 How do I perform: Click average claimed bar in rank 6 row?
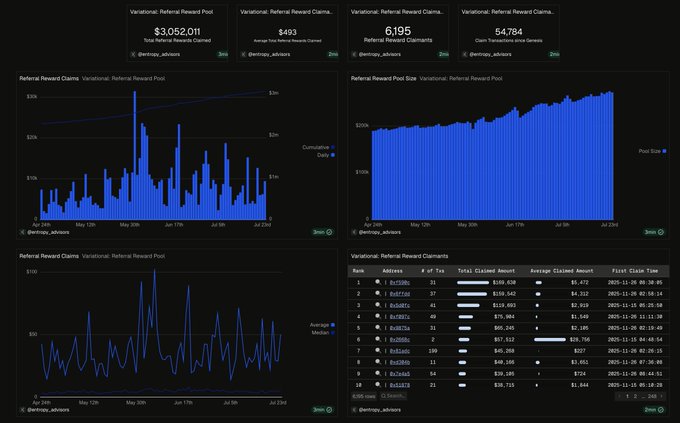(x=550, y=339)
